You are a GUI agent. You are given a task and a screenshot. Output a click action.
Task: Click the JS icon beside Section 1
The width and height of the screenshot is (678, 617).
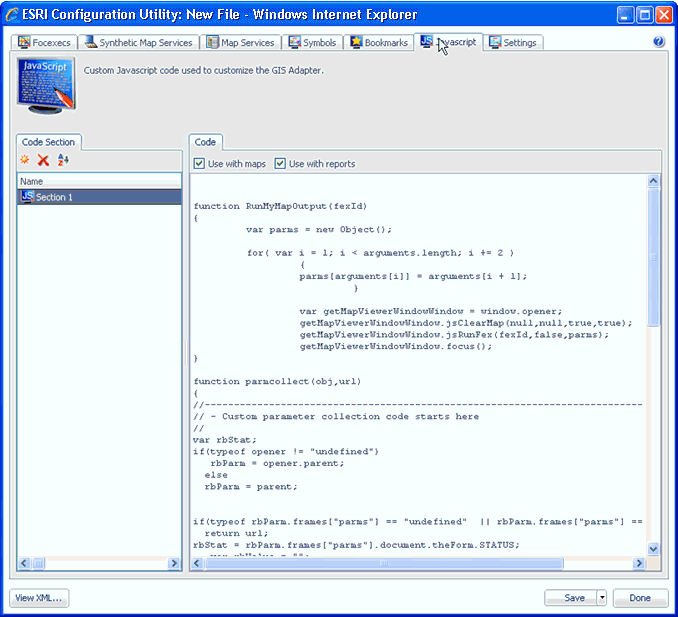[x=27, y=196]
